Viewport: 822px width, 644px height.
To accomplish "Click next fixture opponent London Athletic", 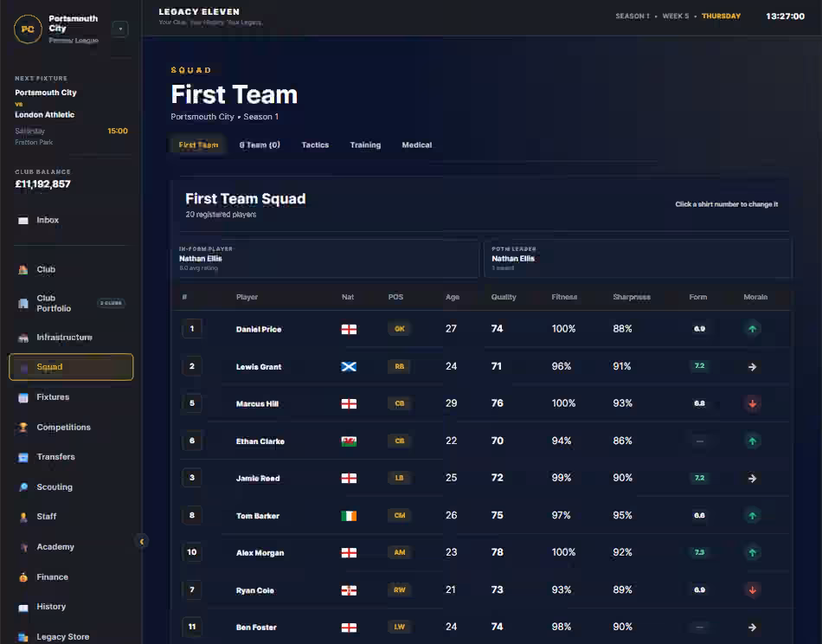I will (x=44, y=115).
